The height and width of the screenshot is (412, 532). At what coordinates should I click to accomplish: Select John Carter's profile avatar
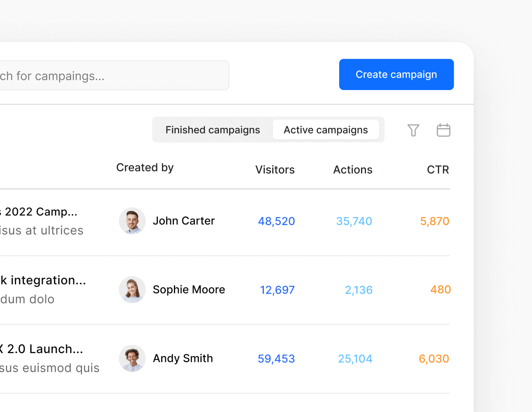pos(132,221)
